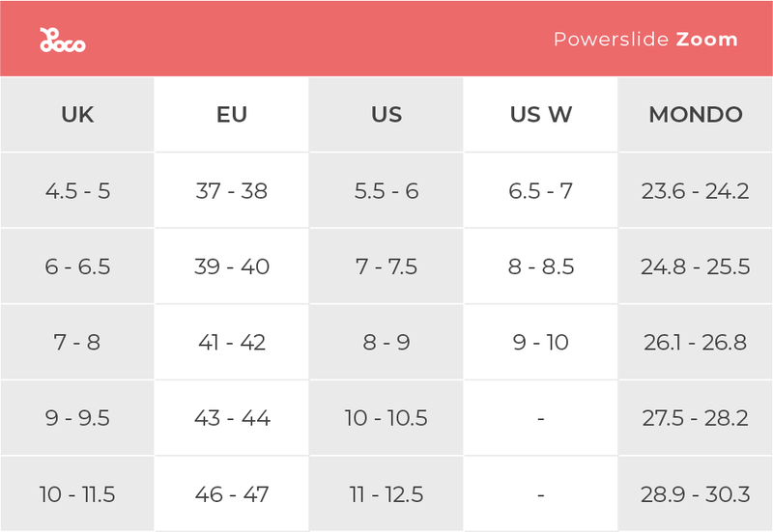
Task: Click the US column header
Action: [386, 115]
